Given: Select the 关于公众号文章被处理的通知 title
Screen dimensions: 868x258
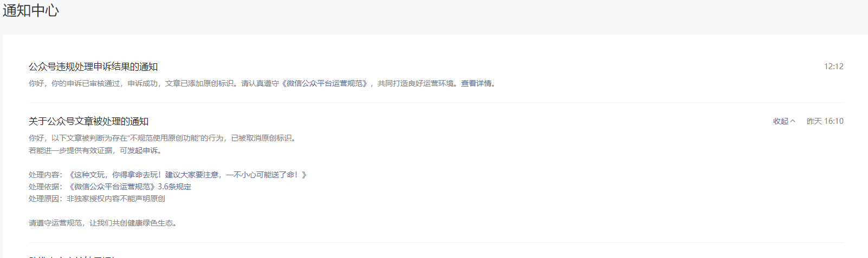Looking at the screenshot, I should tap(88, 121).
